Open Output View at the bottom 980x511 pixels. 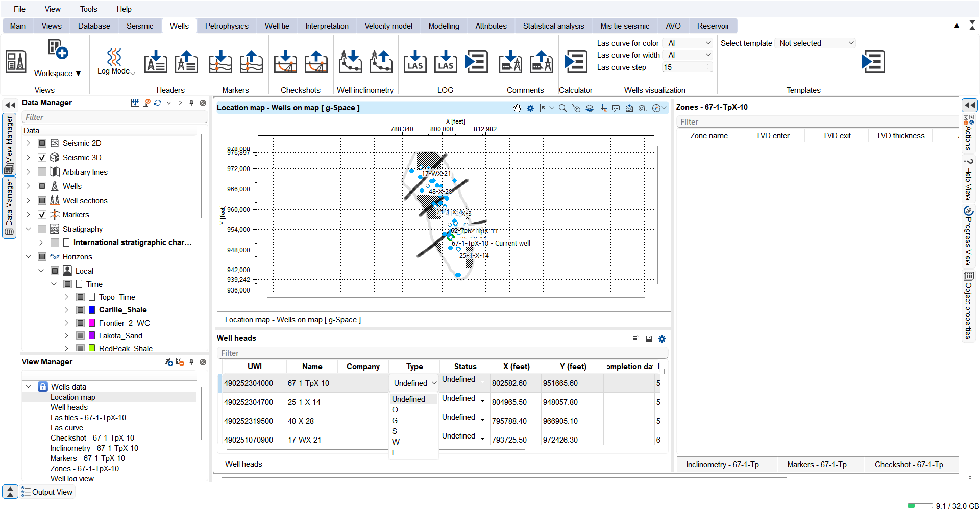pos(47,492)
